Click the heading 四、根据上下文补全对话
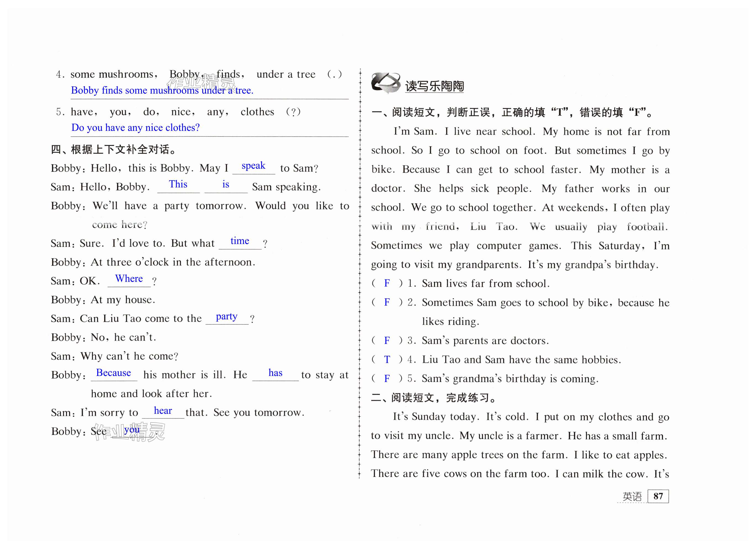 pos(113,149)
